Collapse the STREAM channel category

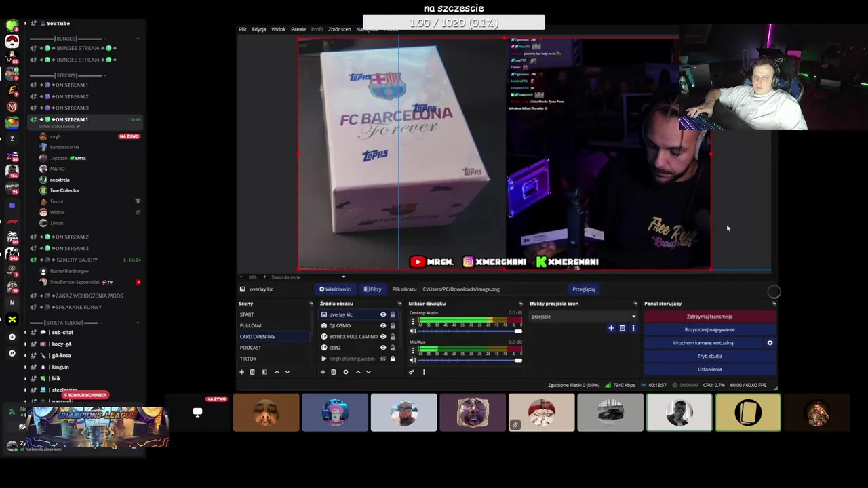click(66, 75)
